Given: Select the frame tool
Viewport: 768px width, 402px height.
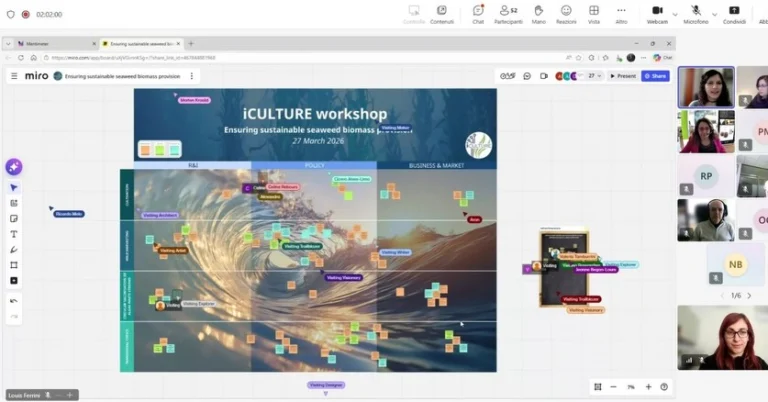Looking at the screenshot, I should click(14, 265).
